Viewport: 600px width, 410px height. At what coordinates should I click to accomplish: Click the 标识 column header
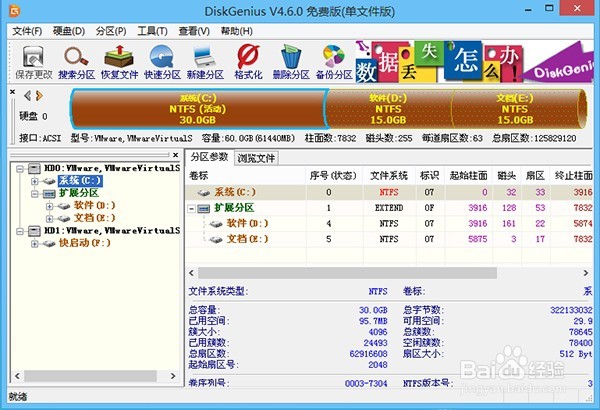(x=430, y=176)
